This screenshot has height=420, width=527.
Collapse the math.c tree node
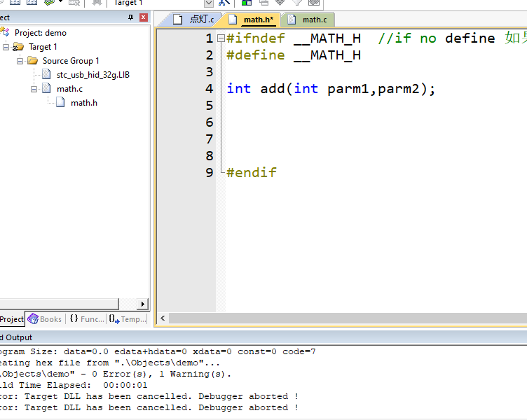pyautogui.click(x=34, y=89)
